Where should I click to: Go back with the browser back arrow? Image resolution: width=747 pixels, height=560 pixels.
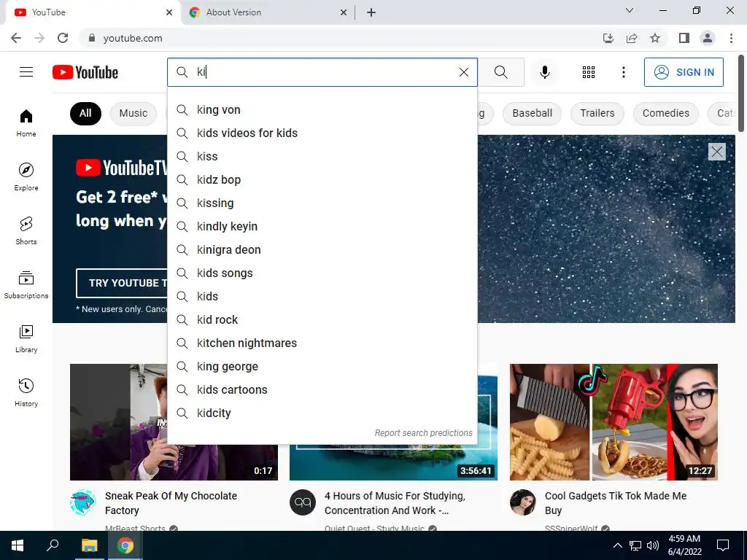pyautogui.click(x=16, y=38)
